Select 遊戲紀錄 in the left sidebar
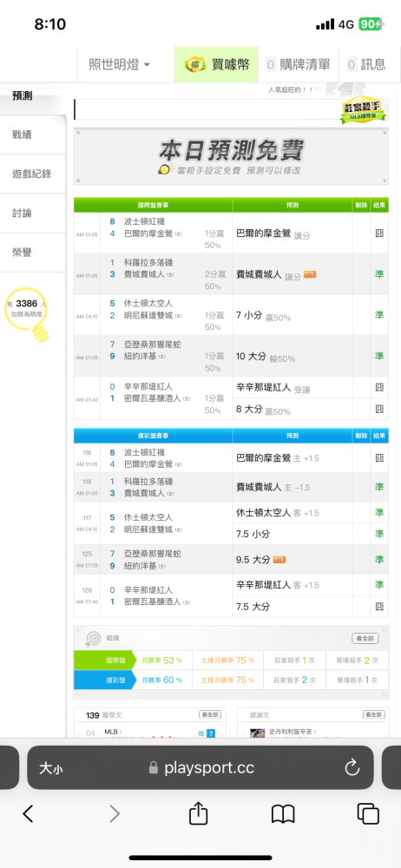Image resolution: width=401 pixels, height=868 pixels. [x=33, y=174]
